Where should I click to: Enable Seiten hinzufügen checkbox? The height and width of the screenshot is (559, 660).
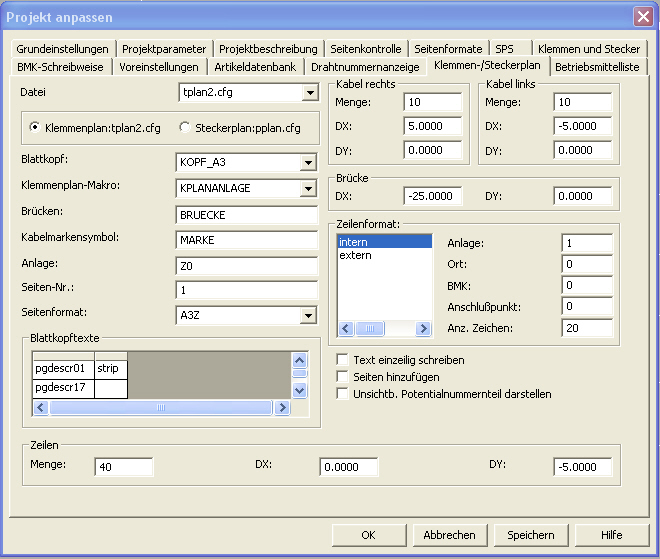[342, 377]
